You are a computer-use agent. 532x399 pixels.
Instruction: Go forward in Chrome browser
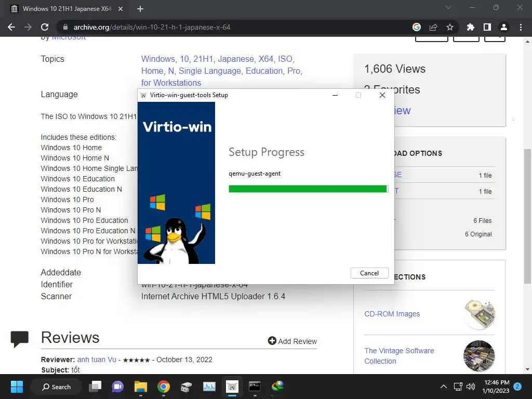28,27
